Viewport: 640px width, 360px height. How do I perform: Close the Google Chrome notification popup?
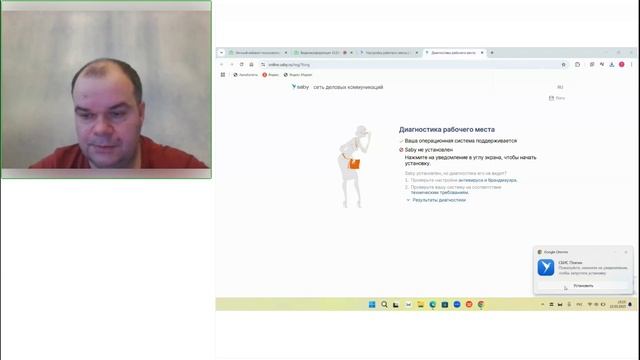pos(626,252)
